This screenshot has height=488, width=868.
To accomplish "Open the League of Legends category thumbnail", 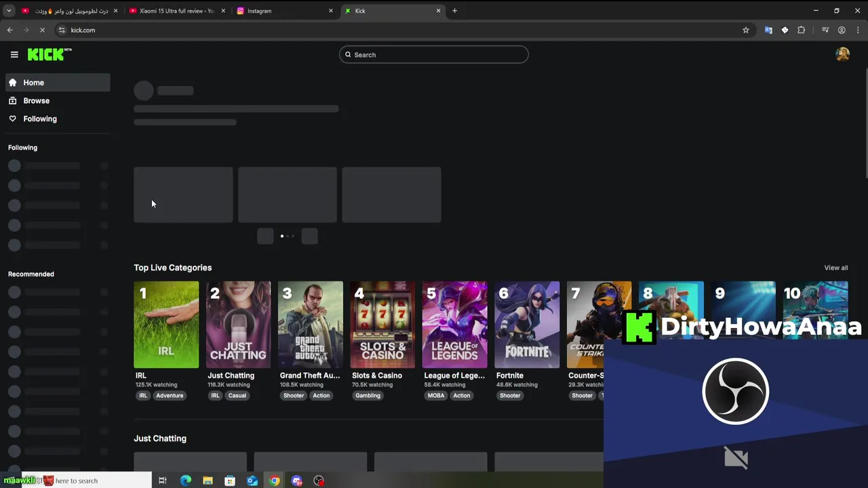I will coord(454,325).
